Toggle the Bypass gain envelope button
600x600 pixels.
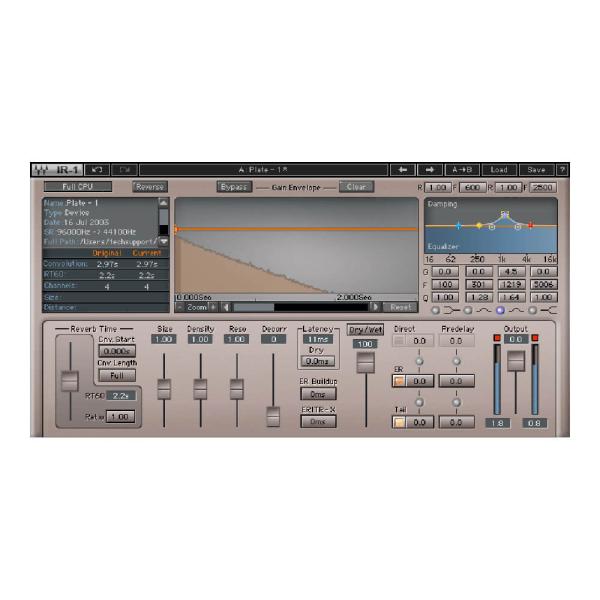233,187
